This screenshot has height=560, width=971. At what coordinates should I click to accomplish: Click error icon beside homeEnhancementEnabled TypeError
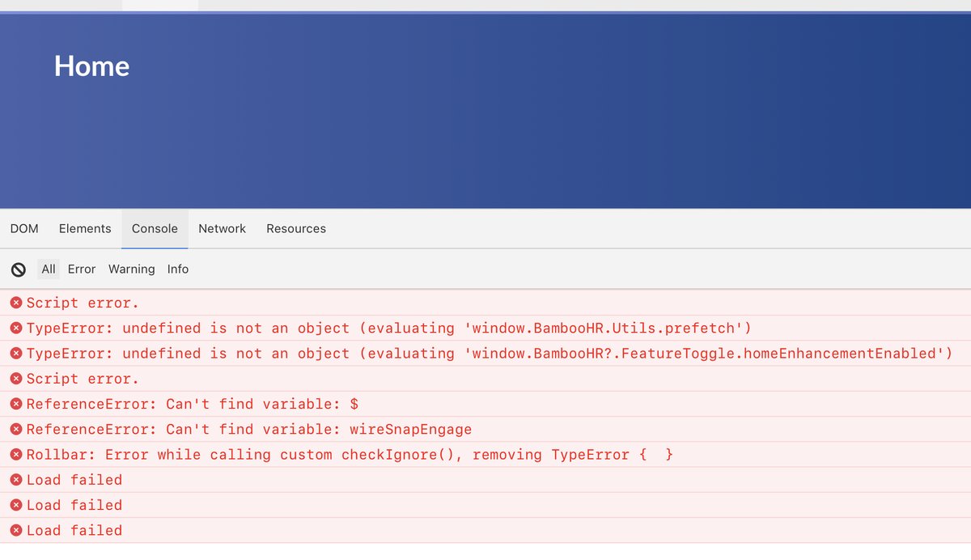pyautogui.click(x=16, y=354)
